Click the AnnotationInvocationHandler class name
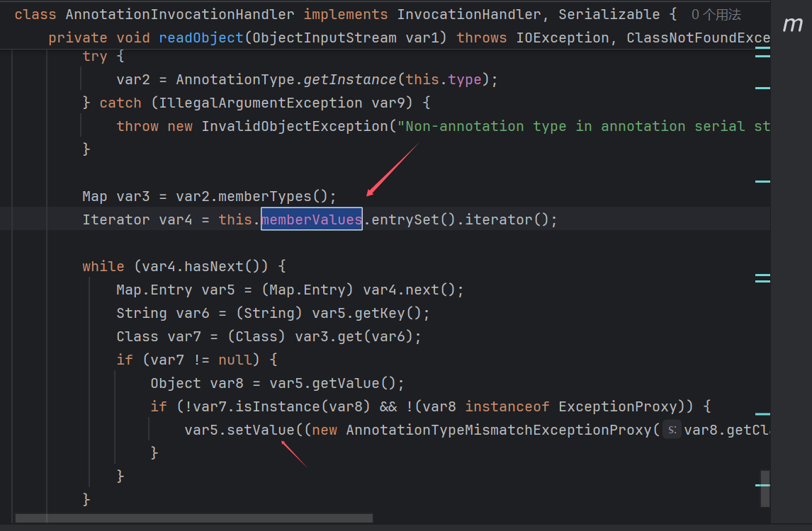This screenshot has width=812, height=531. point(180,14)
